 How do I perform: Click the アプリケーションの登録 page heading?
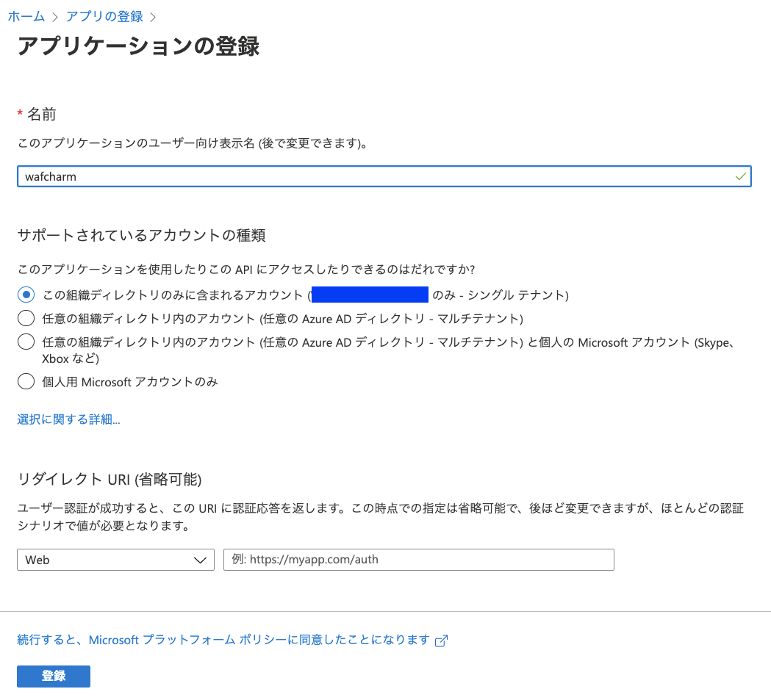point(138,47)
